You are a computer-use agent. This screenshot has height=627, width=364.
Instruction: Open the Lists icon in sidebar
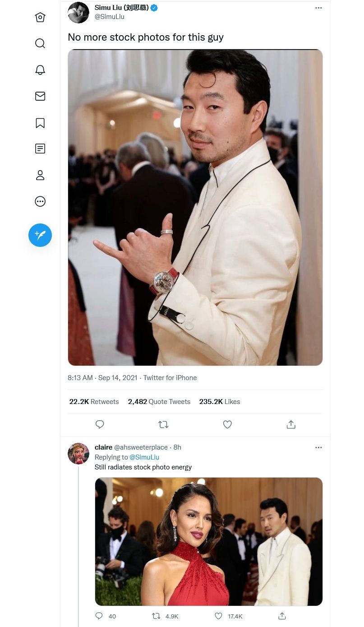click(40, 149)
